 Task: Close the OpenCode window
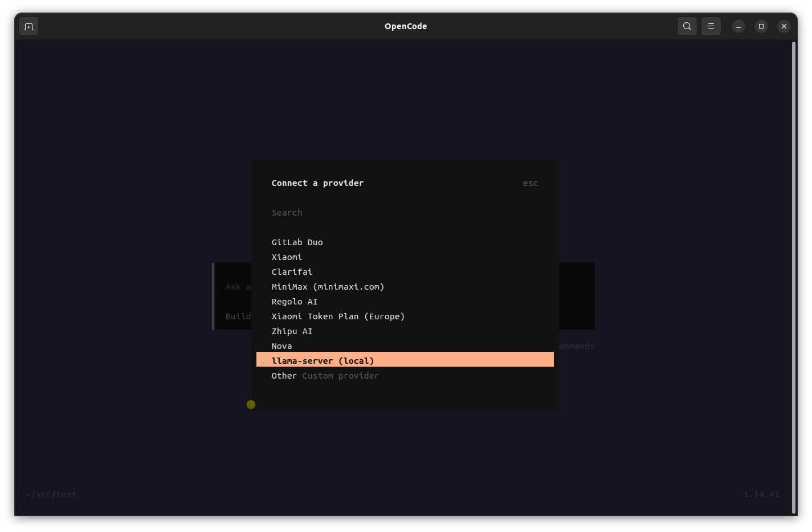[x=784, y=26]
